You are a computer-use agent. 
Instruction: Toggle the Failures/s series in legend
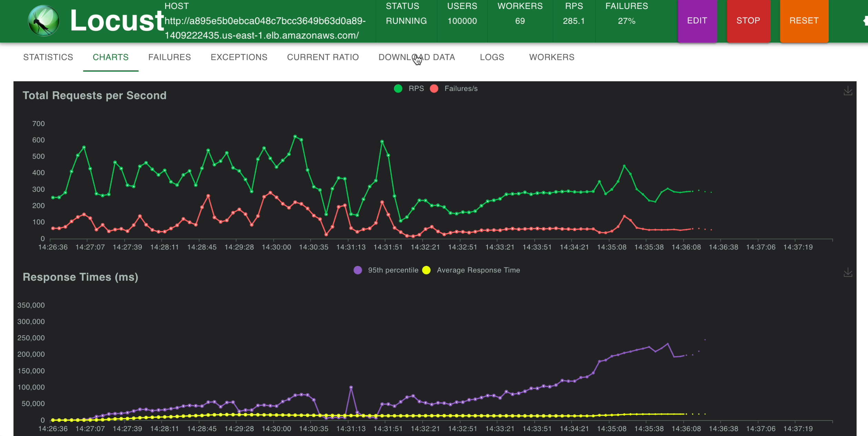pyautogui.click(x=454, y=89)
